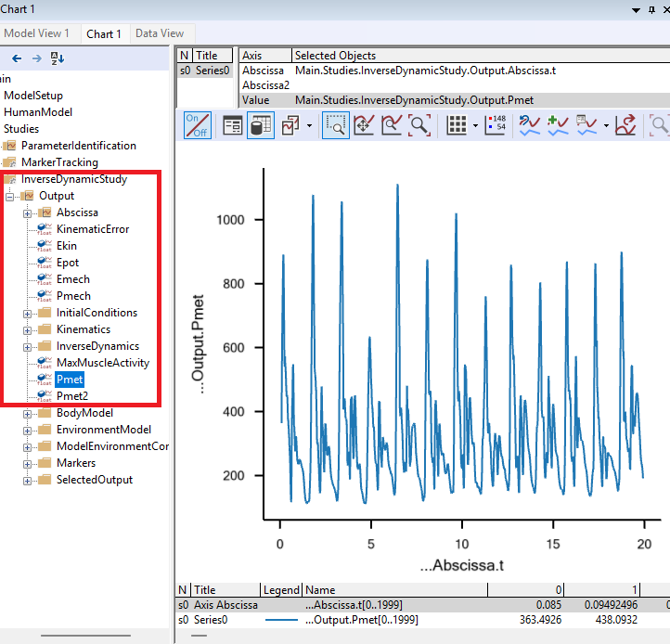The image size is (670, 644).
Task: Select the zoom rectangle tool
Action: coord(335,125)
